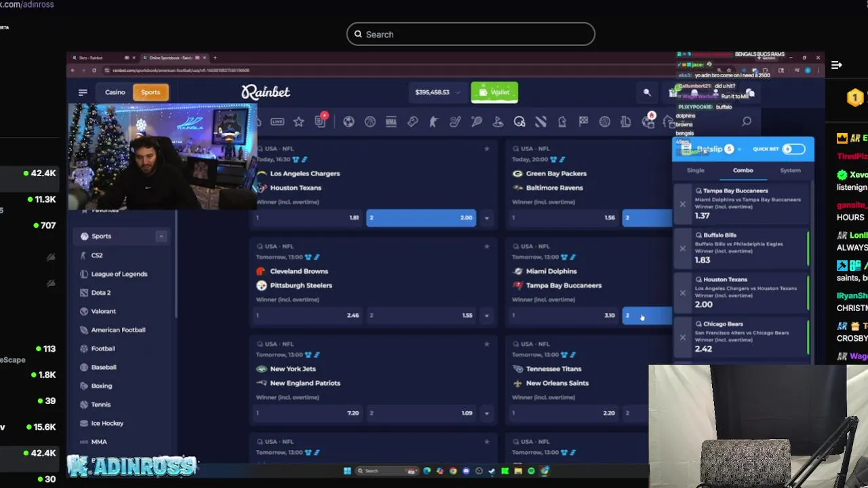This screenshot has height=488, width=868.
Task: Select the checkered racing flag icon
Action: pos(583,122)
